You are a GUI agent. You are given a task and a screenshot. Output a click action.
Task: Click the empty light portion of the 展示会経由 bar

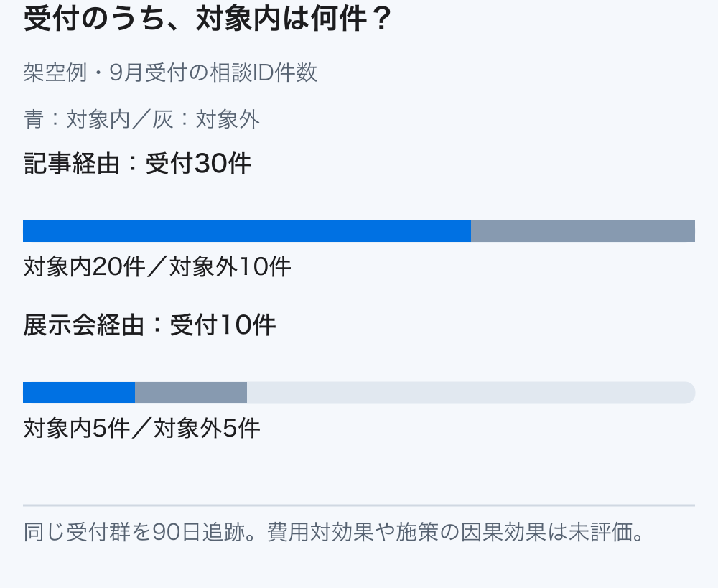point(471,393)
